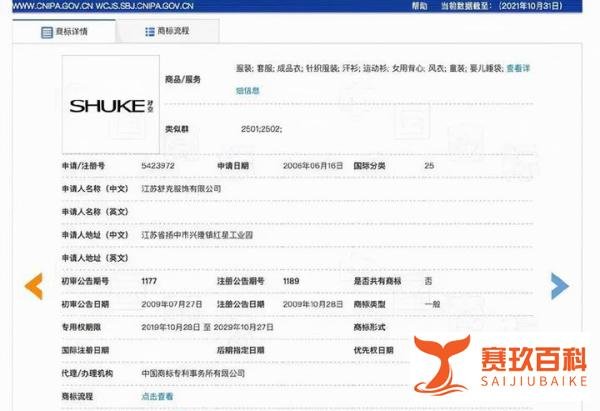Select registration announcement number 1189
Image resolution: width=600 pixels, height=411 pixels.
291,281
